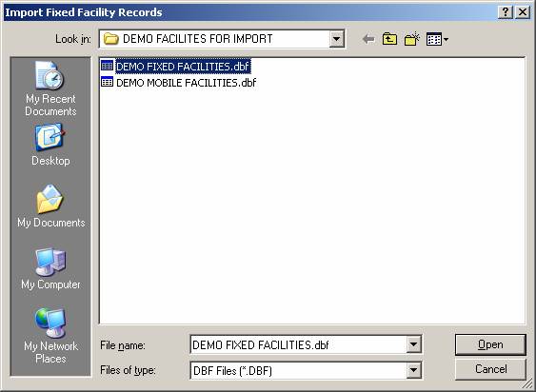Viewport: 536px width, 392px height.
Task: Click inside the File name field
Action: pos(298,344)
